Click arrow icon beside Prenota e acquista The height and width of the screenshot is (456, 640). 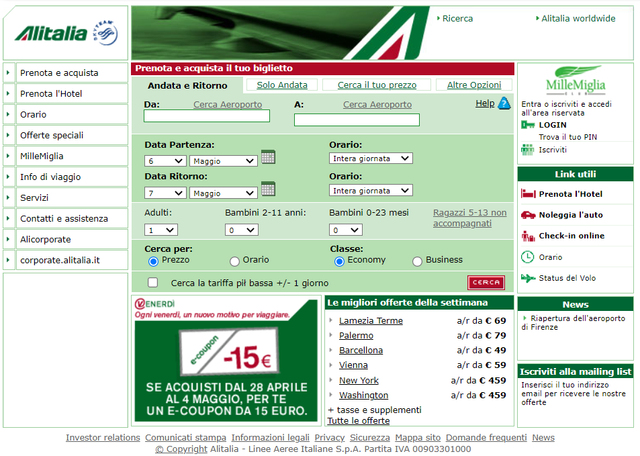pyautogui.click(x=8, y=73)
